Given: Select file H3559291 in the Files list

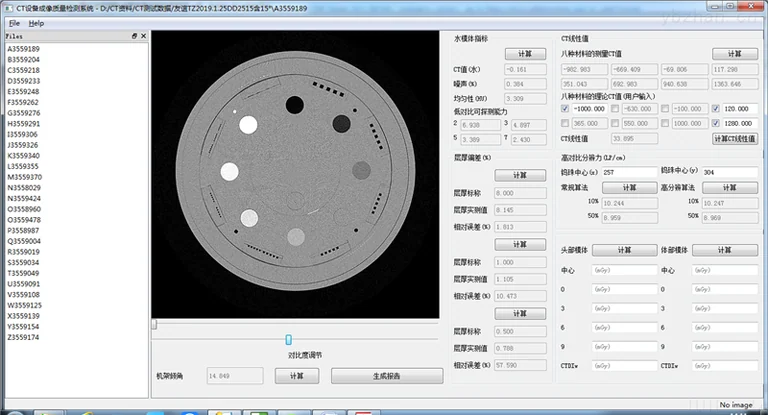Looking at the screenshot, I should point(24,124).
